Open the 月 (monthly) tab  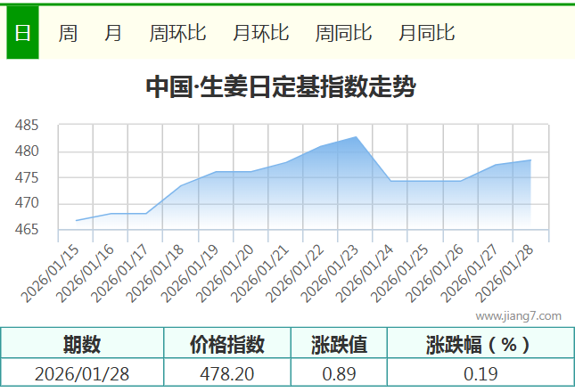[113, 33]
